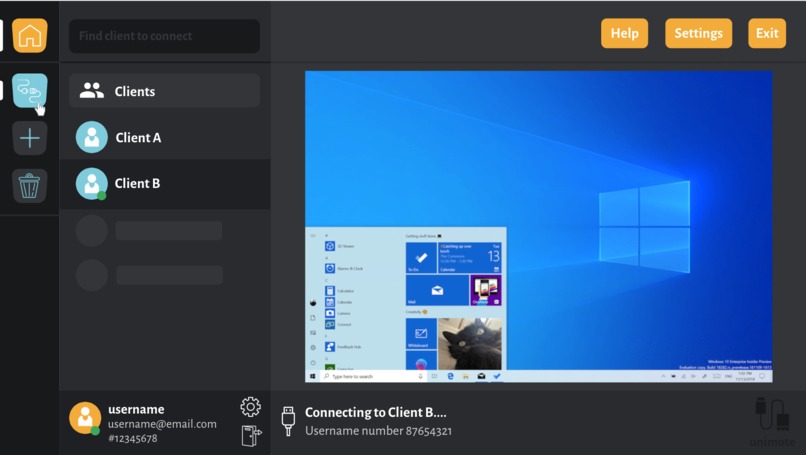Click the logout door icon
806x455 pixels.
coord(251,435)
